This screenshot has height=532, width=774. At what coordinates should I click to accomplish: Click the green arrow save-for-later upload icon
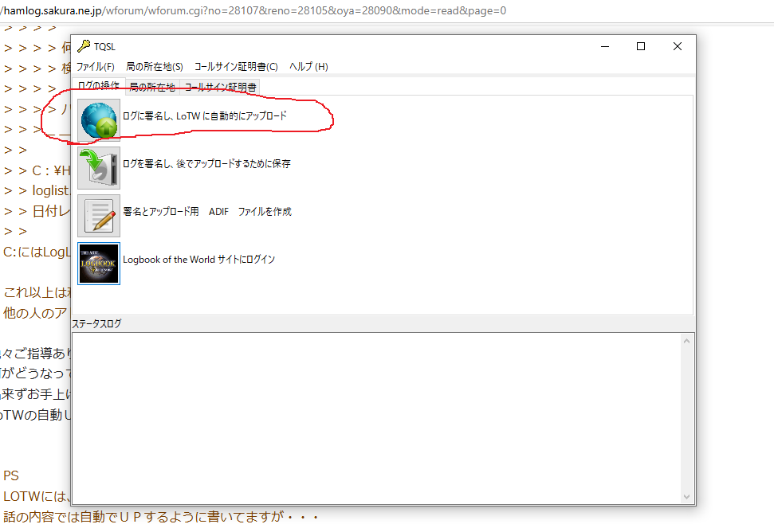(99, 167)
